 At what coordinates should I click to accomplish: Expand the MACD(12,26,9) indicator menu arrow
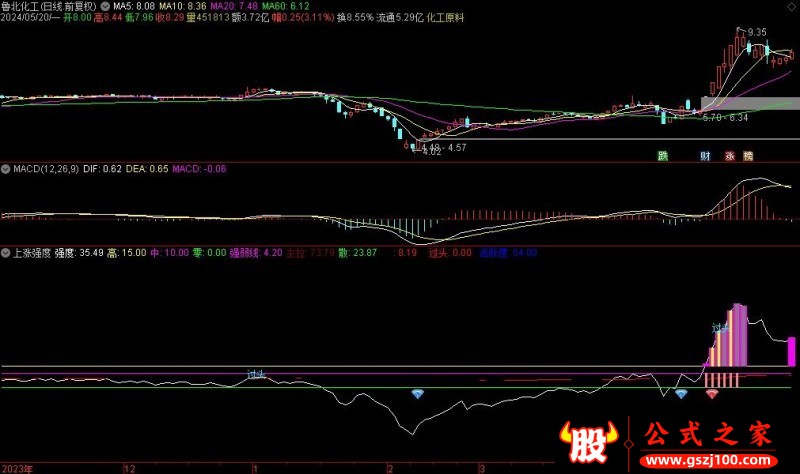(5, 170)
